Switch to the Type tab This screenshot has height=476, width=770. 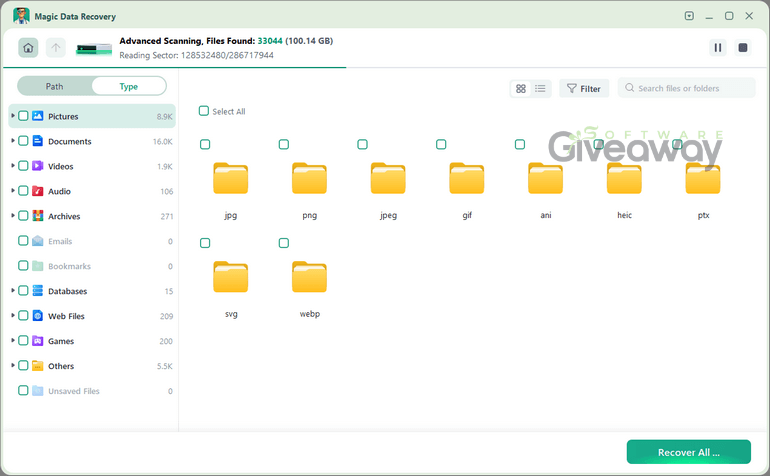(x=129, y=86)
